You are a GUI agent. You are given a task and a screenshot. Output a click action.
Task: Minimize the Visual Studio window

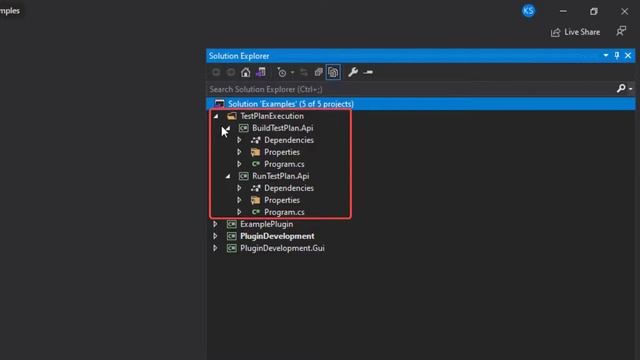coord(563,11)
